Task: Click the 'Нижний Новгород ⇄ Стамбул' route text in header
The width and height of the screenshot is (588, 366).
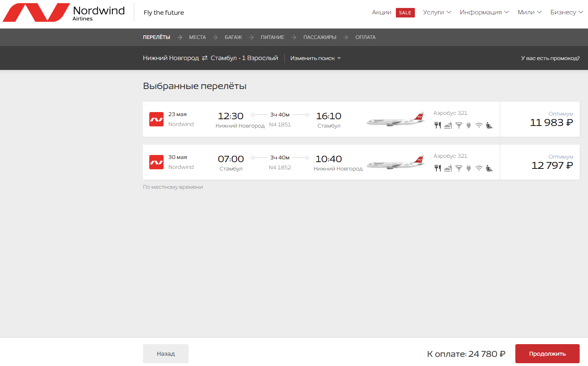Action: click(x=190, y=58)
